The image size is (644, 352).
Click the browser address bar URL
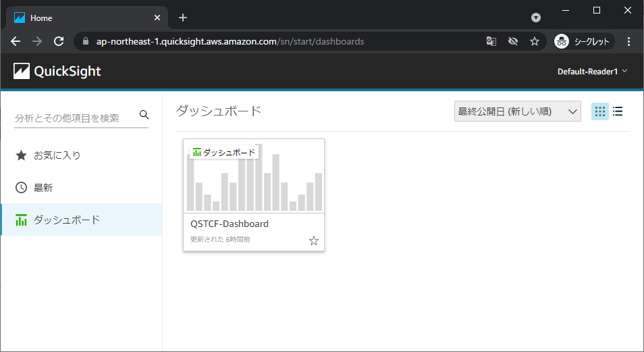click(x=230, y=41)
